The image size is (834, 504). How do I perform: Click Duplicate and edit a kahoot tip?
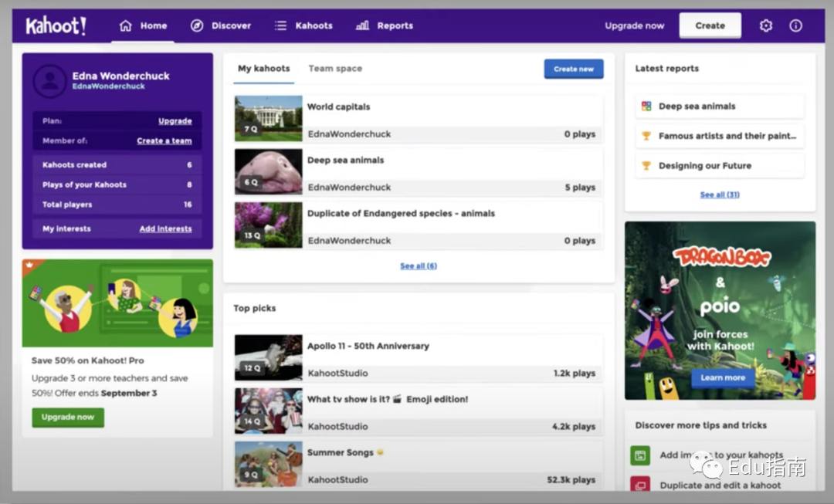tap(720, 485)
